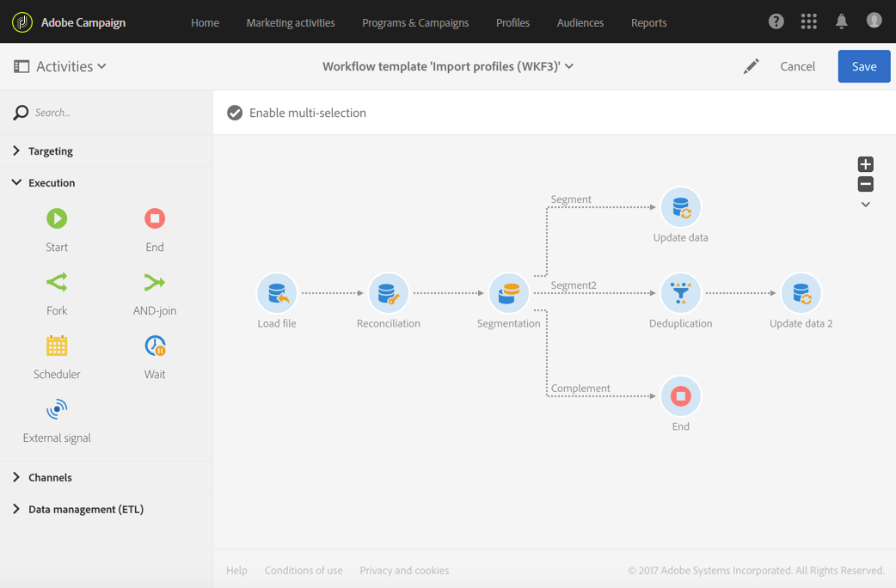896x588 pixels.
Task: Open the Deduplication node in the workflow
Action: pyautogui.click(x=680, y=293)
